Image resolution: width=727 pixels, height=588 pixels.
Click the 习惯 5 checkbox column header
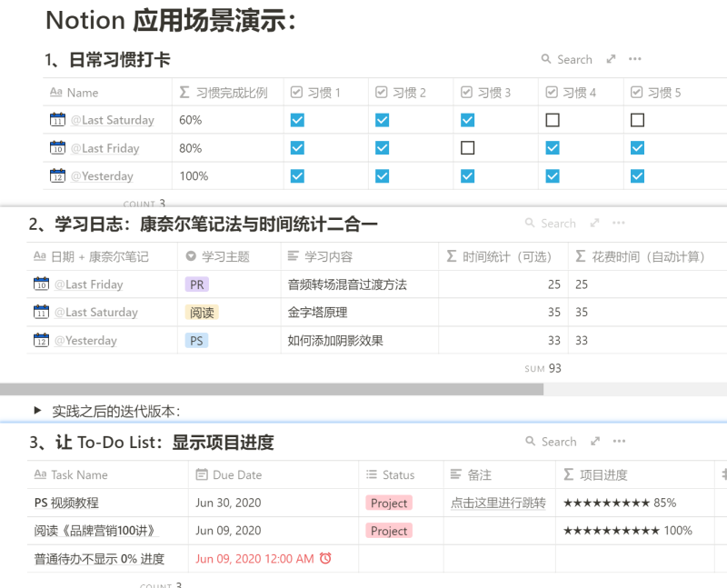click(x=675, y=93)
